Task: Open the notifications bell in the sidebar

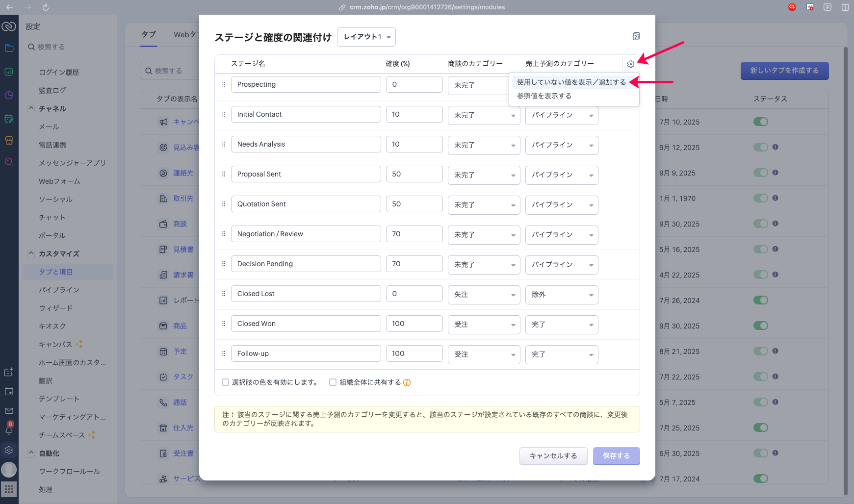Action: point(9,430)
